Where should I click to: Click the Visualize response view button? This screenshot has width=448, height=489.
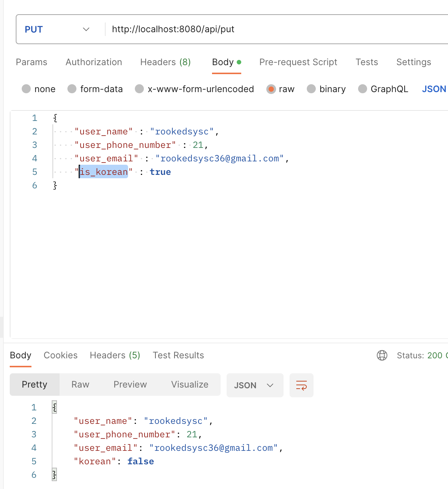190,385
